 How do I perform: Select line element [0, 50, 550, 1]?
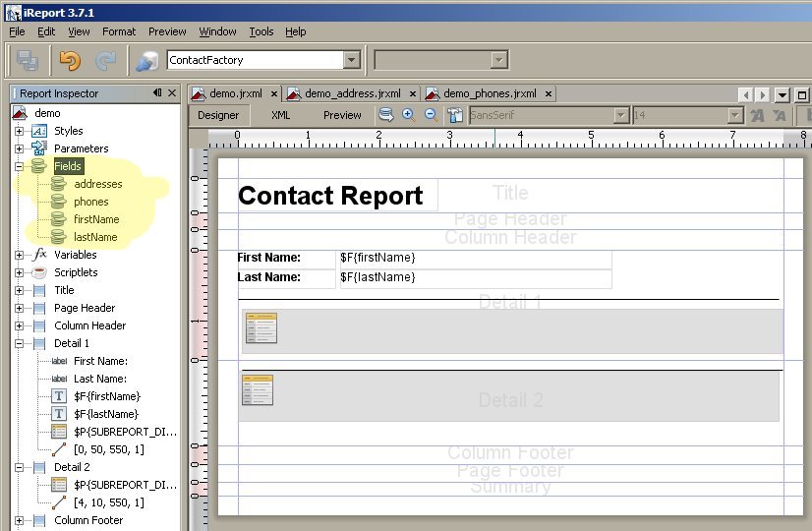coord(109,449)
